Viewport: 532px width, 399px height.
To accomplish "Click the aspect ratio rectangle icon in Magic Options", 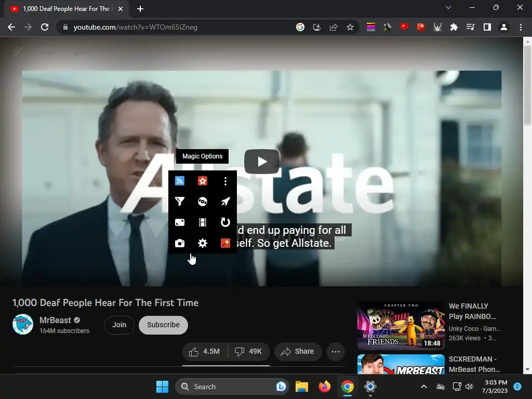I will click(x=179, y=222).
